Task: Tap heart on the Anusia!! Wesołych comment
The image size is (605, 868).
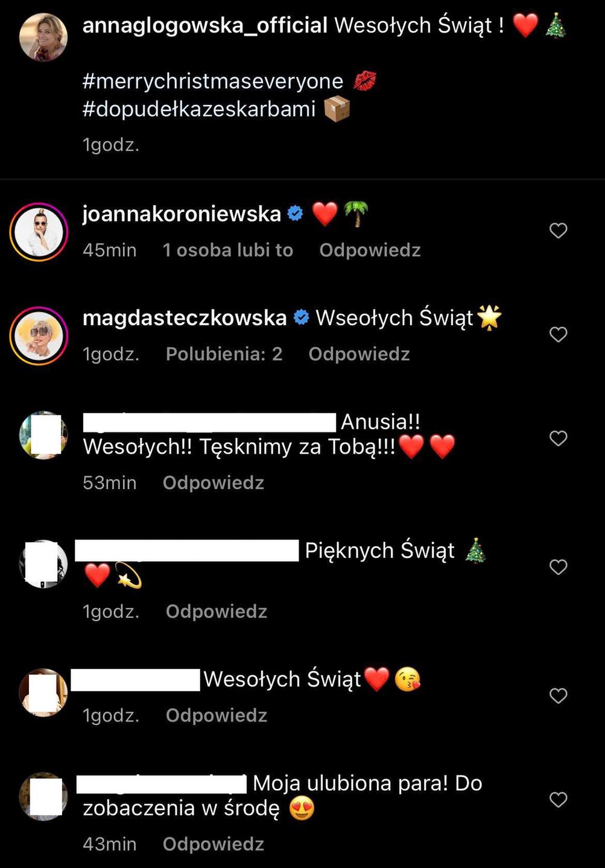Action: (559, 438)
